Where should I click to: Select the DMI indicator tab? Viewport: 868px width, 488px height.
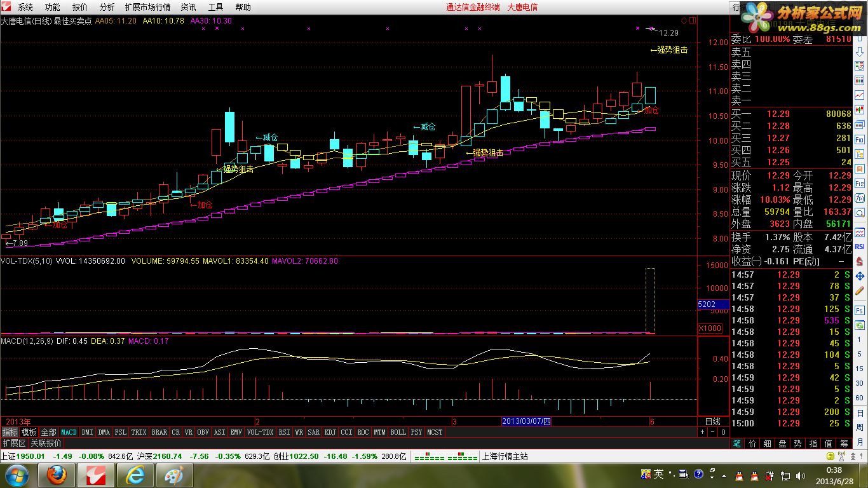click(87, 432)
